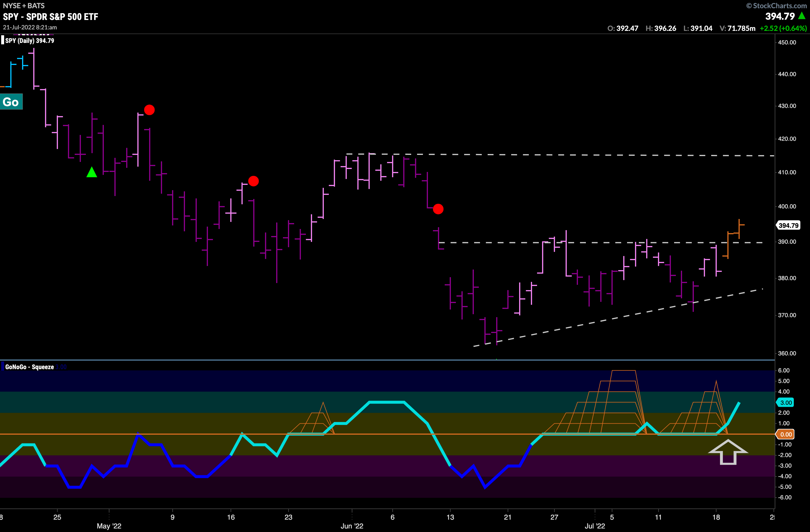Click the SPY (Daily) 394.79 legend

point(30,41)
